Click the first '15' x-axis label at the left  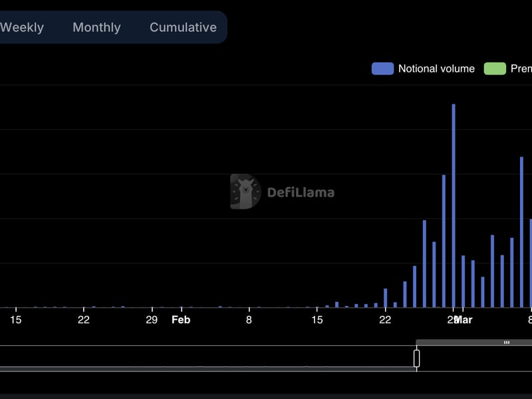(x=16, y=320)
